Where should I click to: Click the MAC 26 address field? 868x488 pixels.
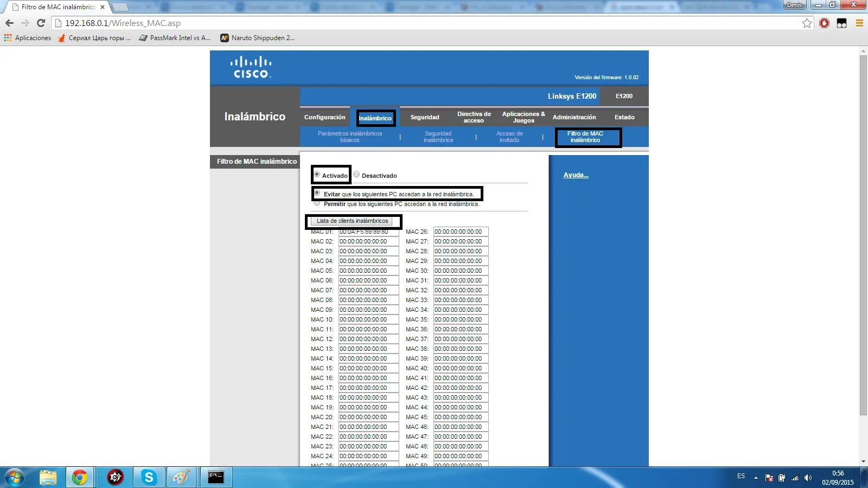461,232
